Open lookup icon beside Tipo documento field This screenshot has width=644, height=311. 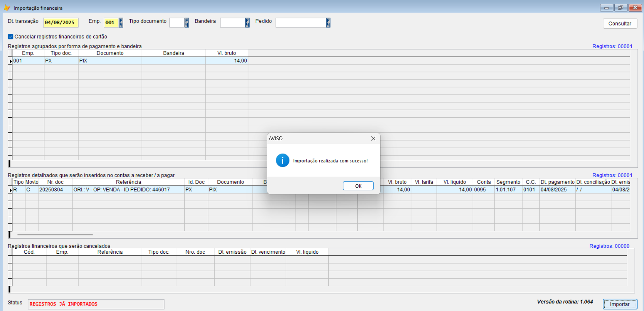[x=187, y=23]
